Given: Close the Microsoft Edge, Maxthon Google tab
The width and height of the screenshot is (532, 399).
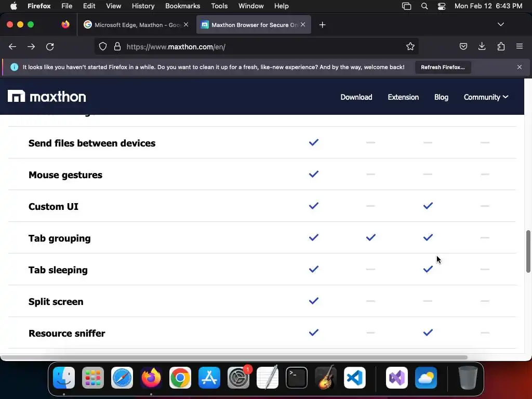Looking at the screenshot, I should click(x=186, y=24).
